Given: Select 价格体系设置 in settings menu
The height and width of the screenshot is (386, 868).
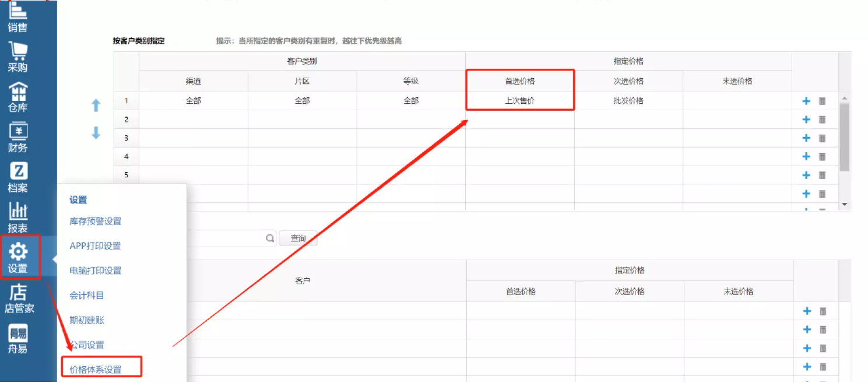Looking at the screenshot, I should 96,370.
